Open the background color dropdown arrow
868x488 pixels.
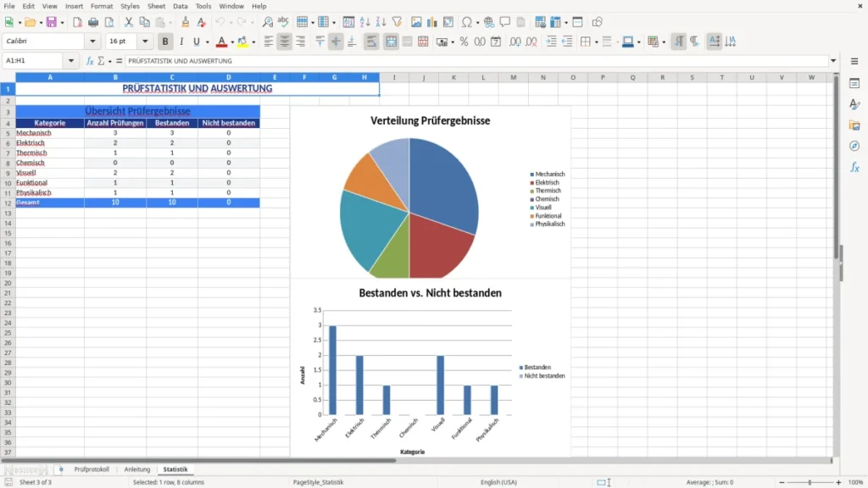pos(253,42)
